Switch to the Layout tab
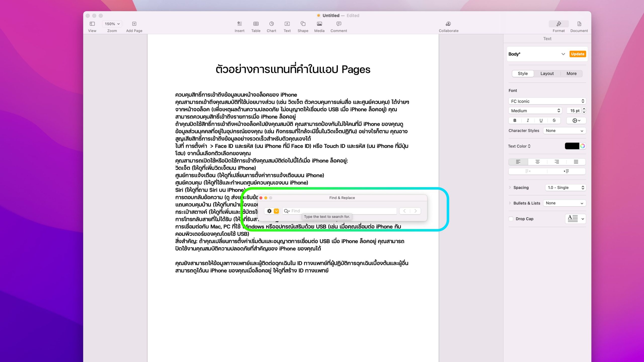This screenshot has width=644, height=362. [547, 73]
